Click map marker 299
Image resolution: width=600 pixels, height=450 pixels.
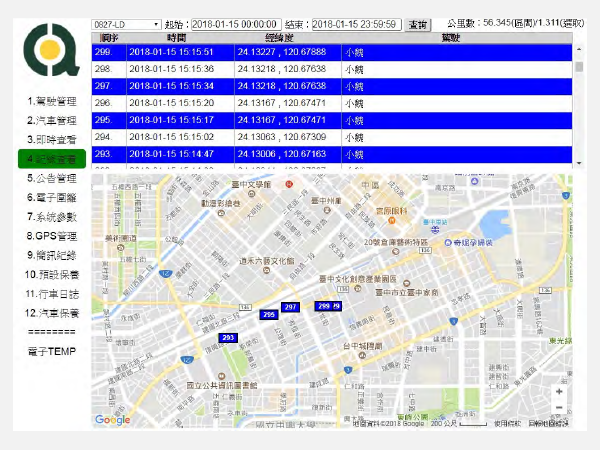click(324, 306)
